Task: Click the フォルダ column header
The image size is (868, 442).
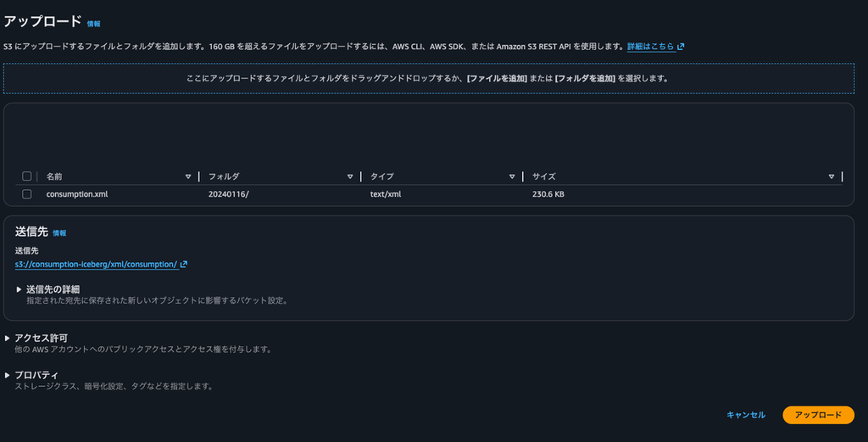Action: click(x=224, y=176)
